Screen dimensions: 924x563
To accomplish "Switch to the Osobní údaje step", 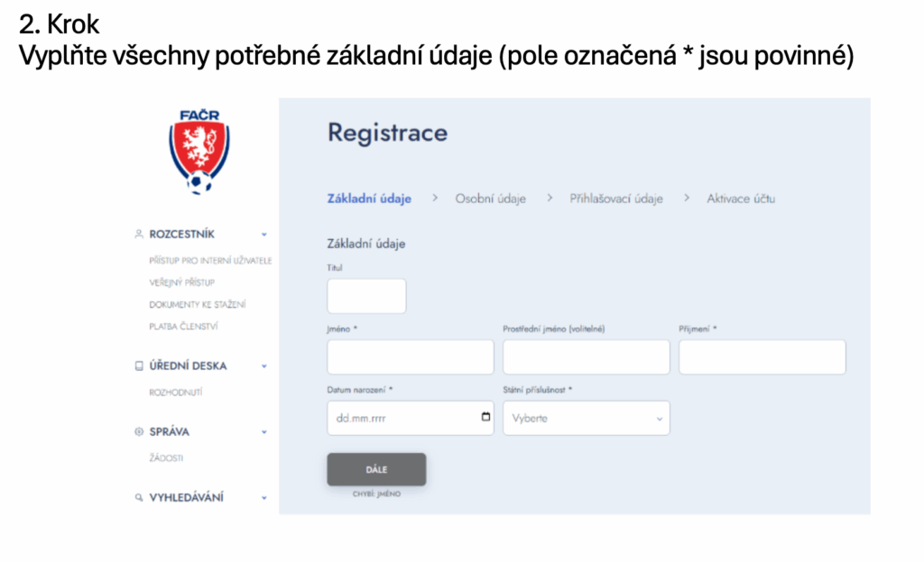I will pos(490,198).
